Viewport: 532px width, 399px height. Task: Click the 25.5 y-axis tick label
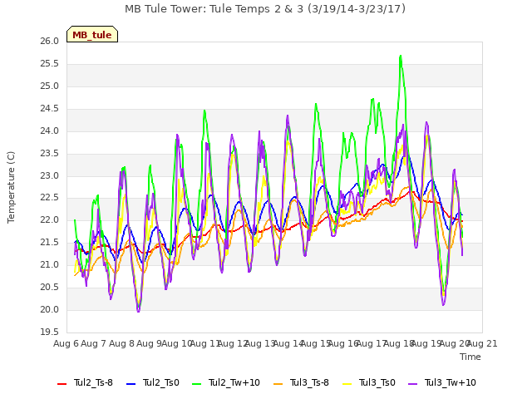50,64
